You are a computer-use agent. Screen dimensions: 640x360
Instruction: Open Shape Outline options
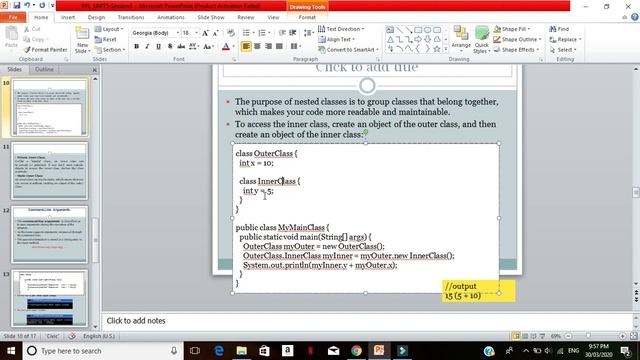(x=517, y=39)
